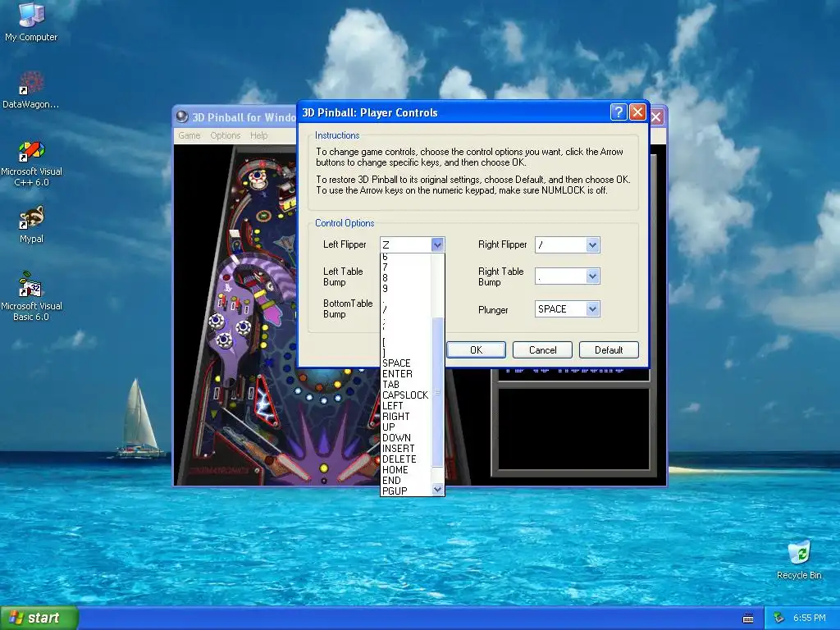This screenshot has width=840, height=630.
Task: Open the Plunger key dropdown
Action: point(592,309)
